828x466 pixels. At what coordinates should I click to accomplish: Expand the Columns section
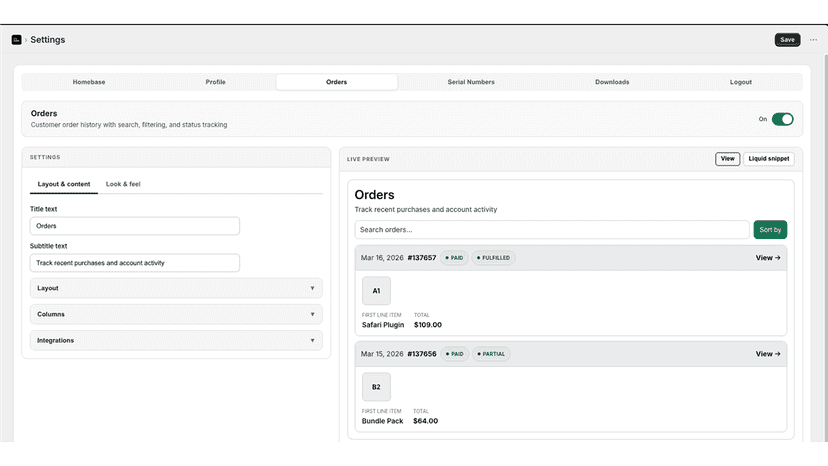(176, 314)
